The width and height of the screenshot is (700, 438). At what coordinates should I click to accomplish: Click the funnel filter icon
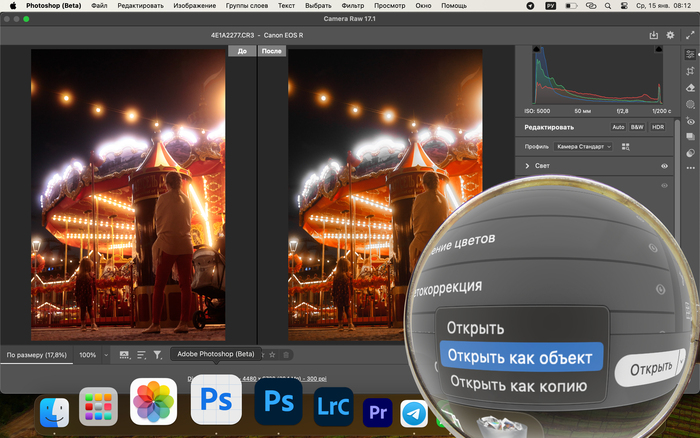157,355
